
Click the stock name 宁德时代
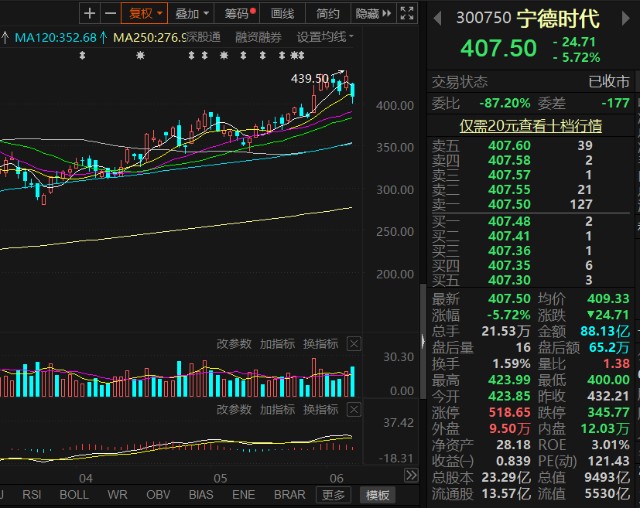(558, 19)
